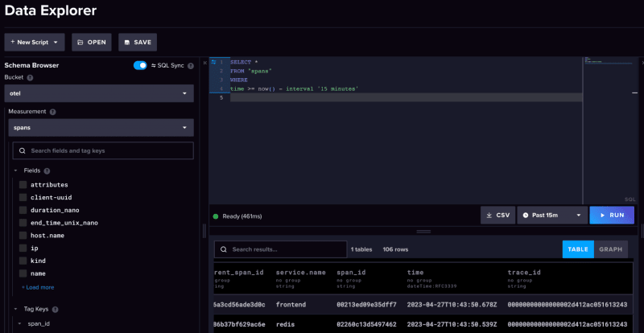Click span id 02260c13d5497462 cell
644x333 pixels.
tap(367, 324)
